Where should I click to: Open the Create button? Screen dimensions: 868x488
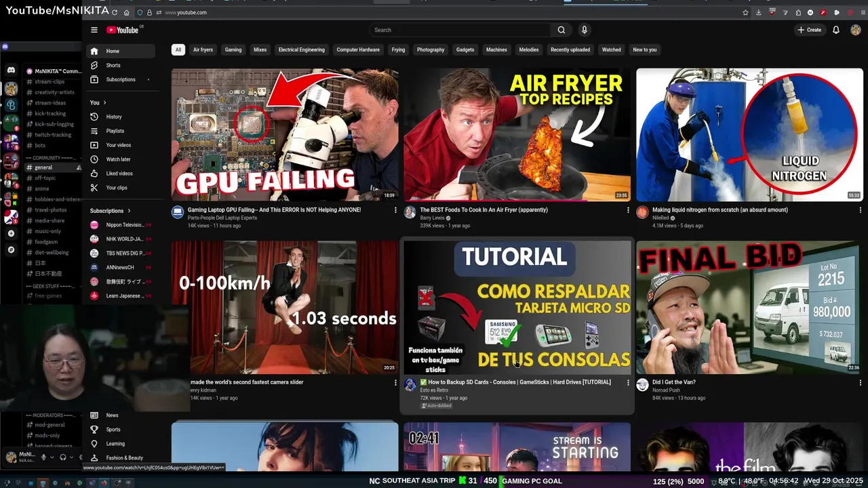(x=809, y=30)
